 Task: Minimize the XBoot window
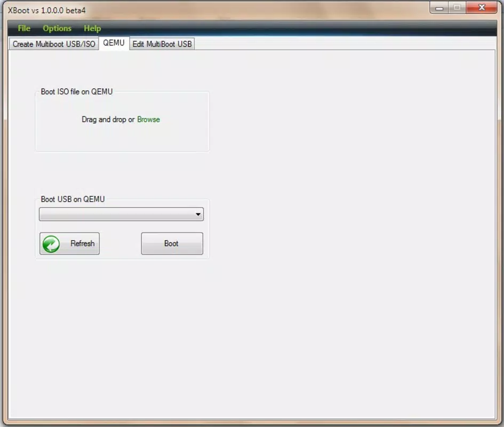point(439,7)
